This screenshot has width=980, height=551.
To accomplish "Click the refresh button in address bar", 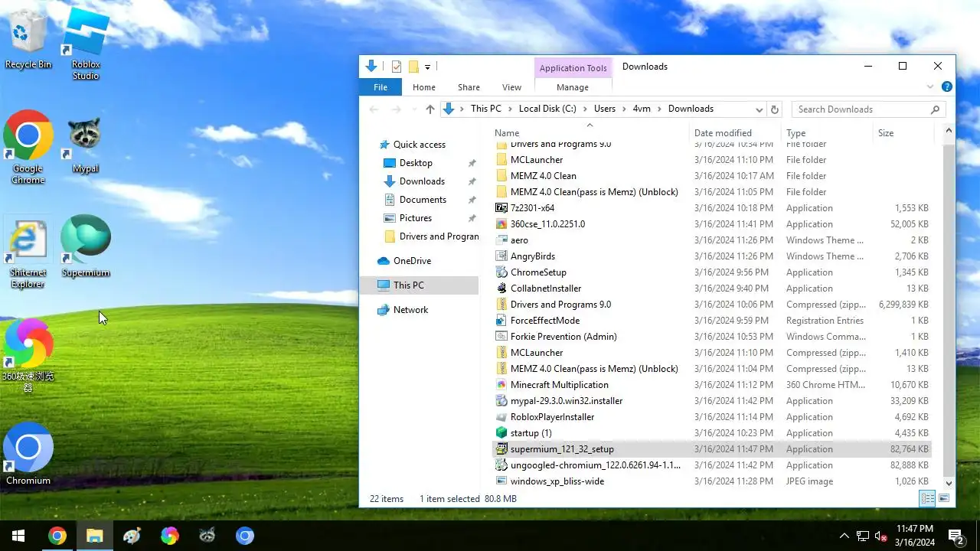I will click(775, 109).
